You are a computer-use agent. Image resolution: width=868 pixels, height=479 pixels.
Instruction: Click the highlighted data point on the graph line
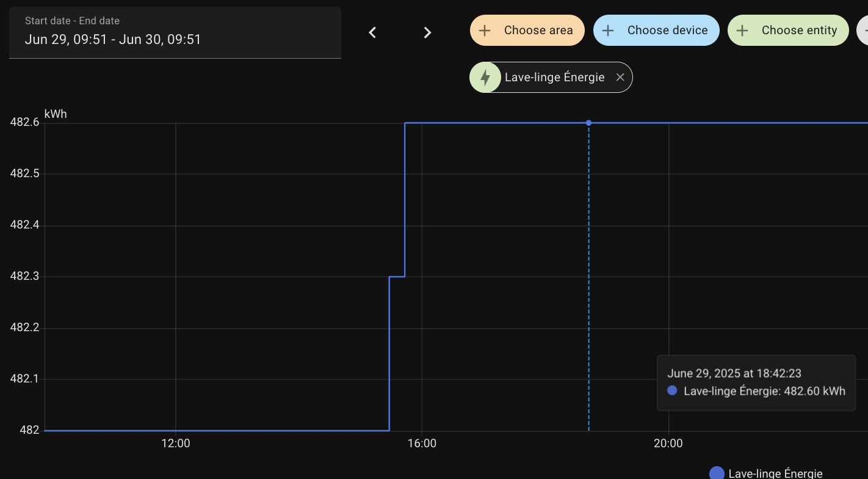point(588,123)
